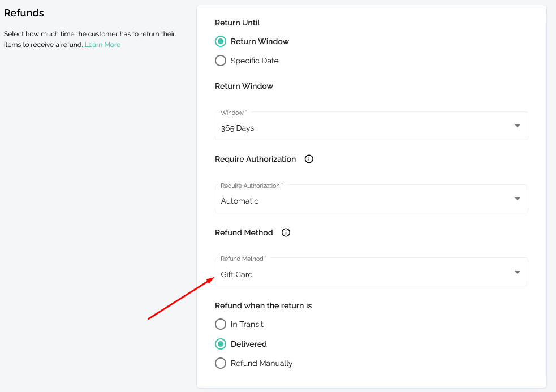Click the Require Authorization dropdown arrow

click(x=518, y=199)
